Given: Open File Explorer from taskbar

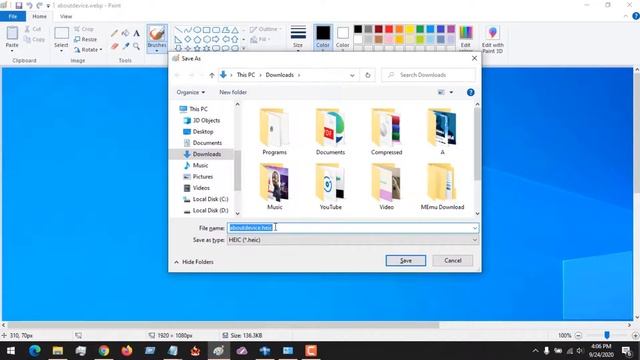Looking at the screenshot, I should click(58, 351).
